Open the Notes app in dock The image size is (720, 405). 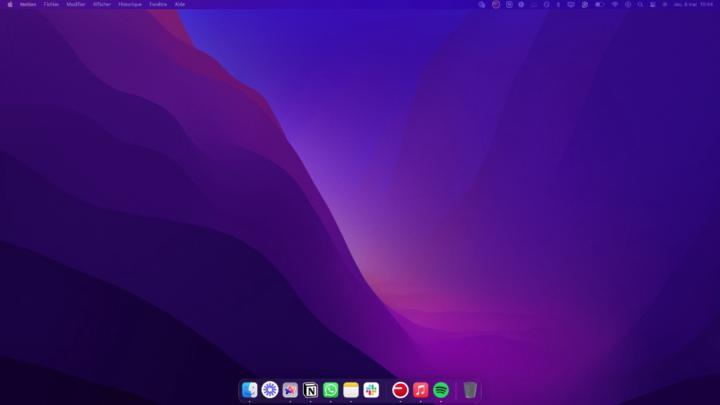[x=351, y=390]
